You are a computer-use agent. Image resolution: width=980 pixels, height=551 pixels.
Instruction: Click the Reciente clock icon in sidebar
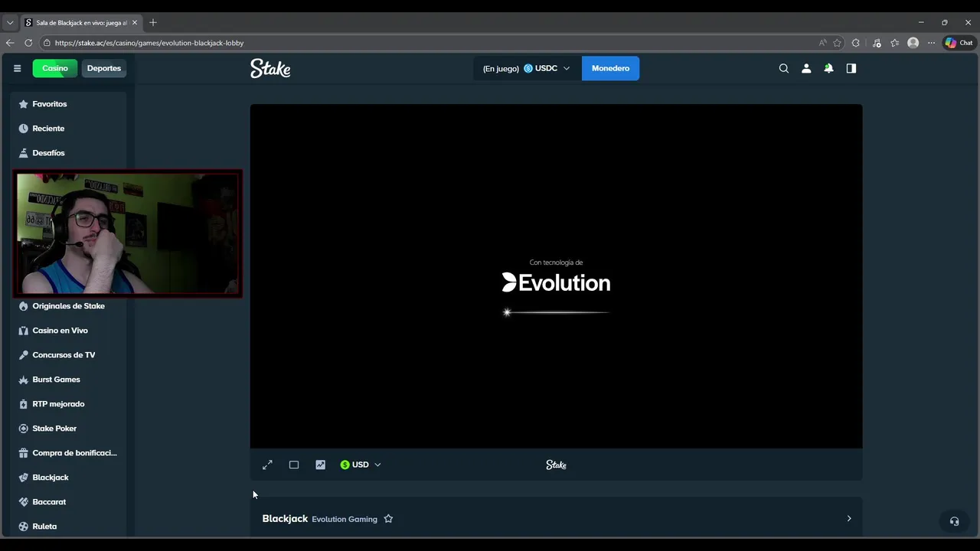[x=23, y=129]
